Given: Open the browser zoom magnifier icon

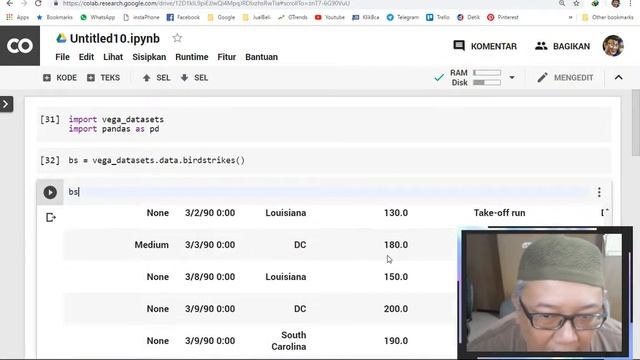Looking at the screenshot, I should [x=562, y=3].
